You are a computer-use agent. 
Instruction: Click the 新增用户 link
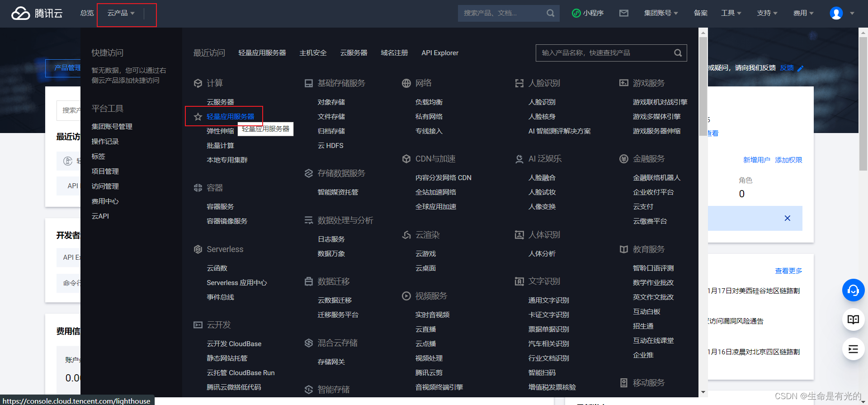pos(757,160)
